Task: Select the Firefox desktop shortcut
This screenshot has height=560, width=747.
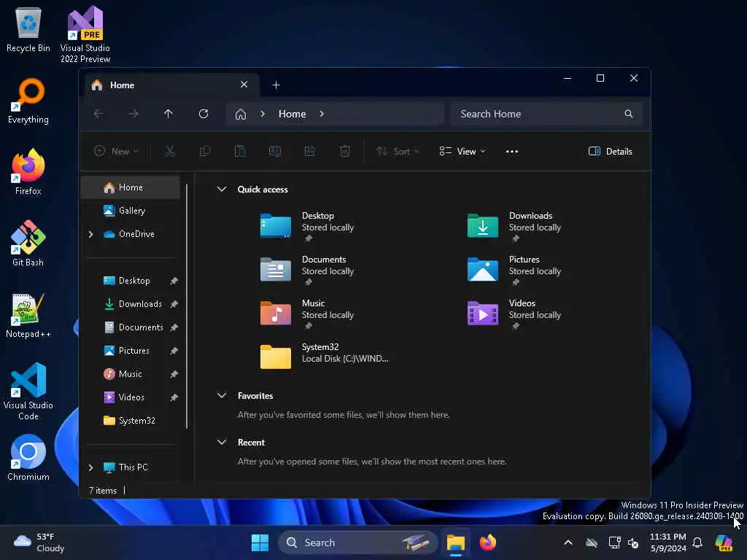Action: coord(28,171)
